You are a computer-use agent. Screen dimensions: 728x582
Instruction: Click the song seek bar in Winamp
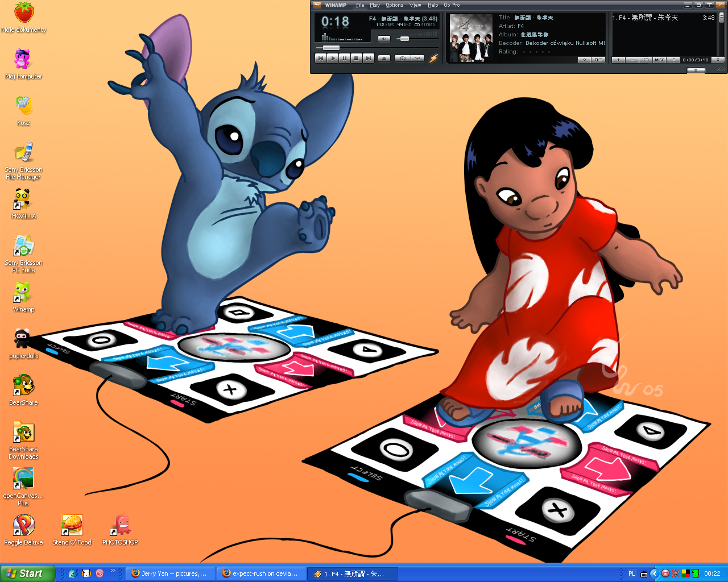click(x=377, y=48)
